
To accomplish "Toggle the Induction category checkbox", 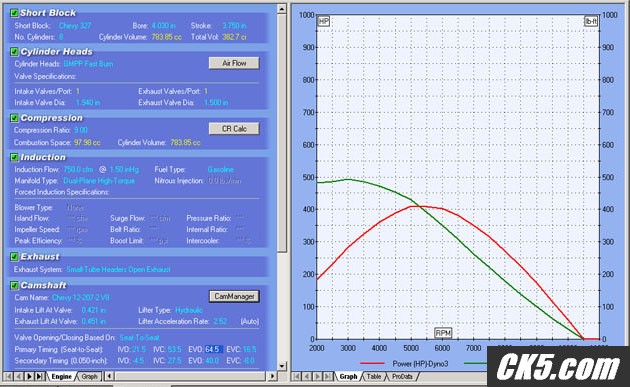I will point(14,157).
